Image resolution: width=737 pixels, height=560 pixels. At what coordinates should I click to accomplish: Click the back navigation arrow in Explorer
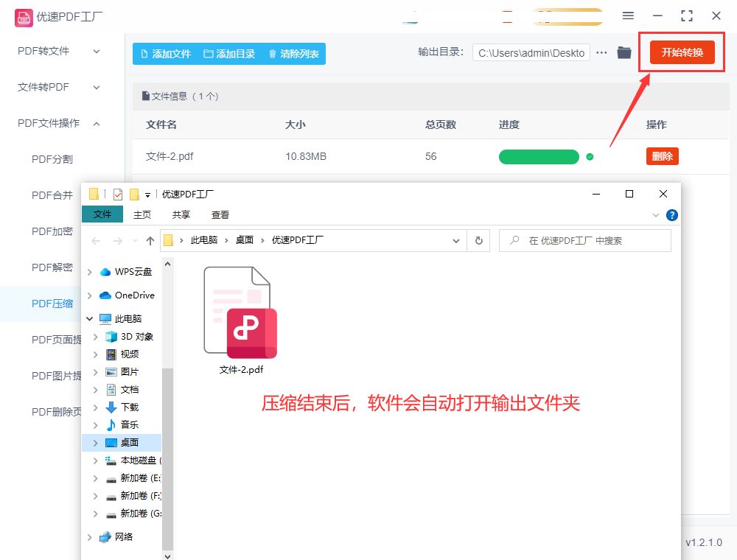[x=96, y=241]
